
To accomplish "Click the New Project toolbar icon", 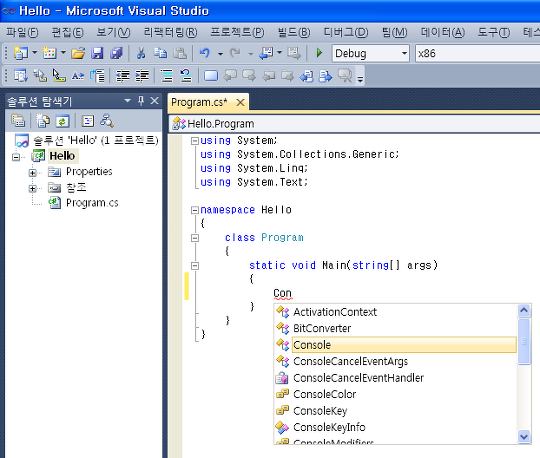I will (x=20, y=53).
